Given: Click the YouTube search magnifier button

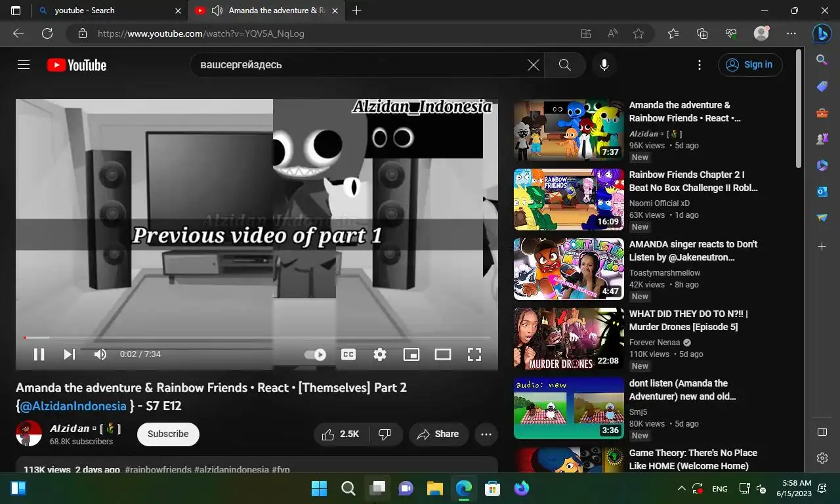Looking at the screenshot, I should [564, 65].
